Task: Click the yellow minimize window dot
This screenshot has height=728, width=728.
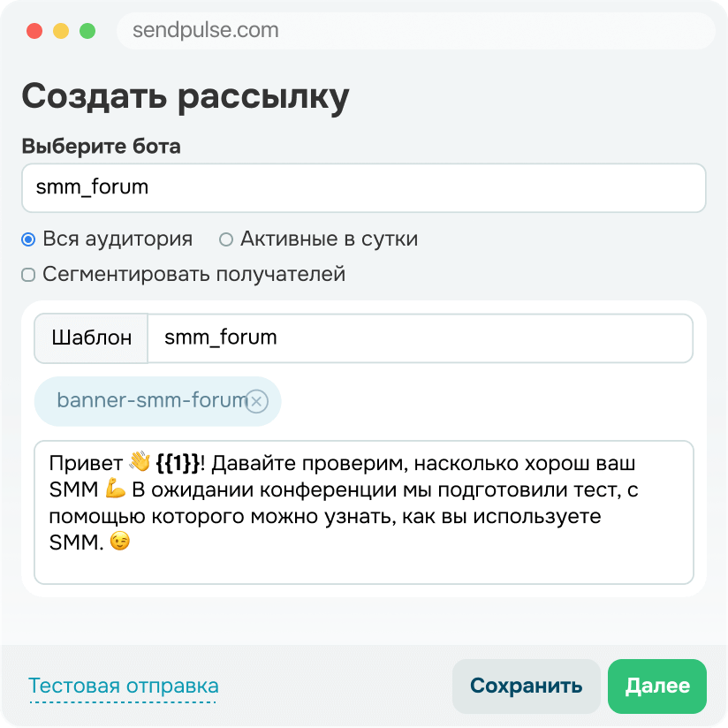Action: (61, 31)
